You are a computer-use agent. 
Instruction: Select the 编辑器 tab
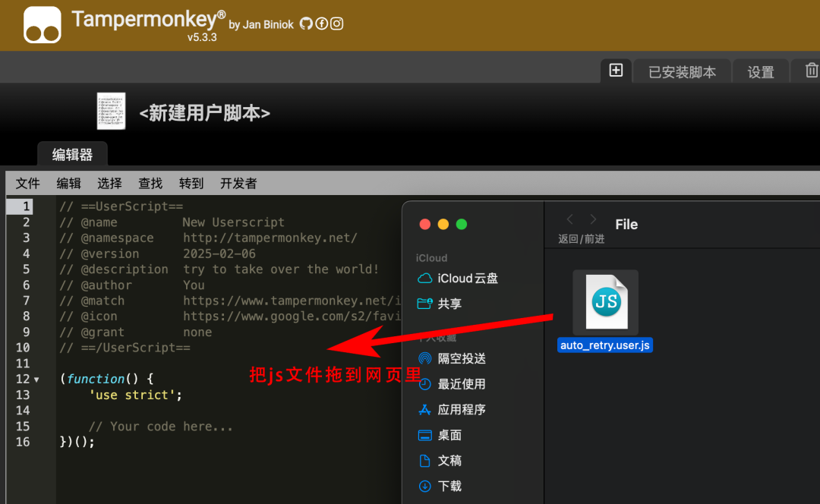(x=72, y=154)
